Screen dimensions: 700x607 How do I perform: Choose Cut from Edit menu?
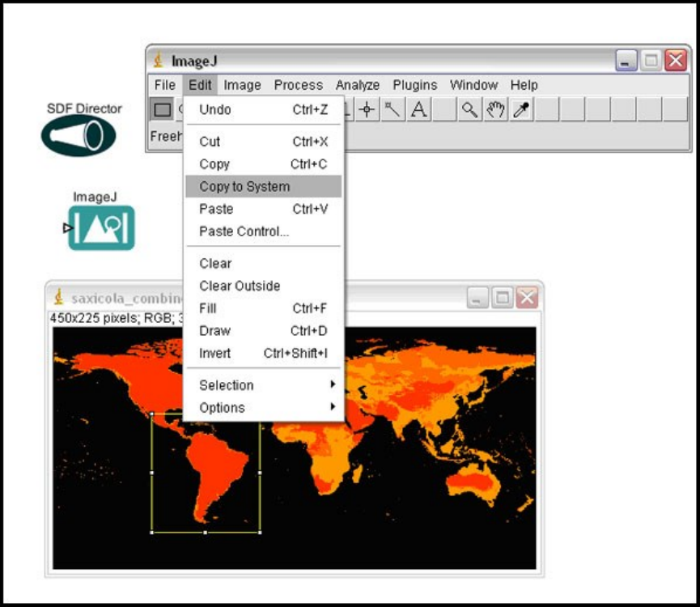point(263,142)
